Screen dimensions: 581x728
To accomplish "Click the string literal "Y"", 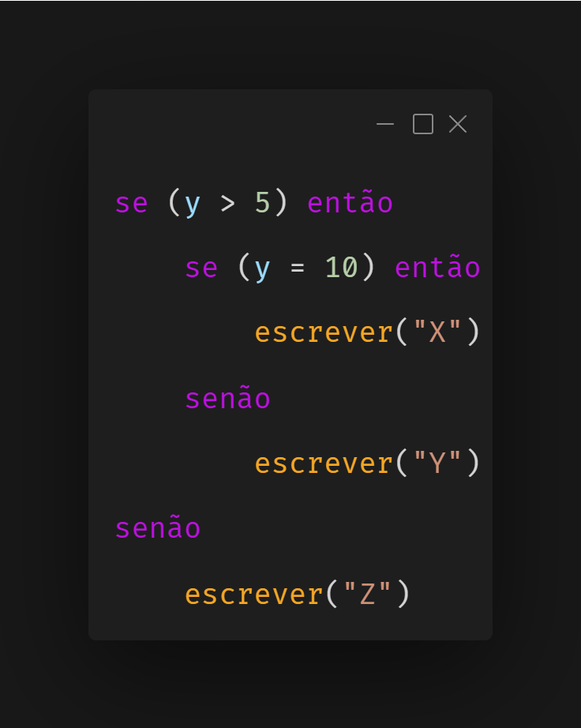I will [437, 463].
